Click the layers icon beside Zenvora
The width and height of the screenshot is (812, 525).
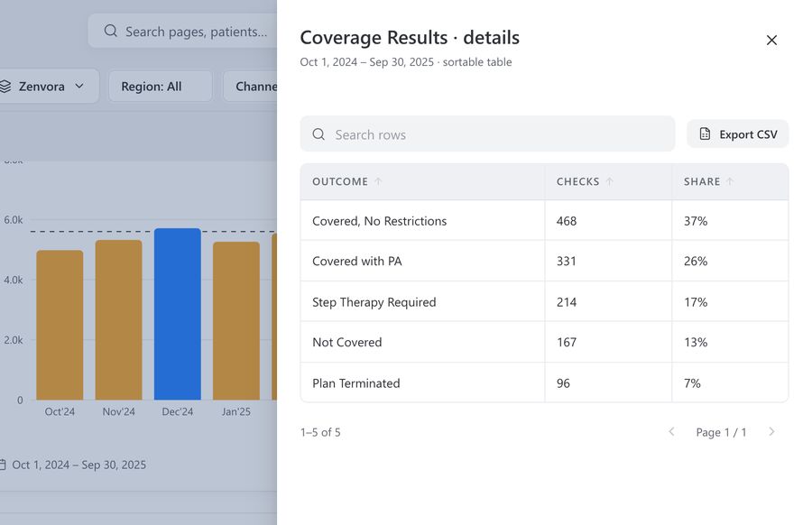pyautogui.click(x=5, y=87)
